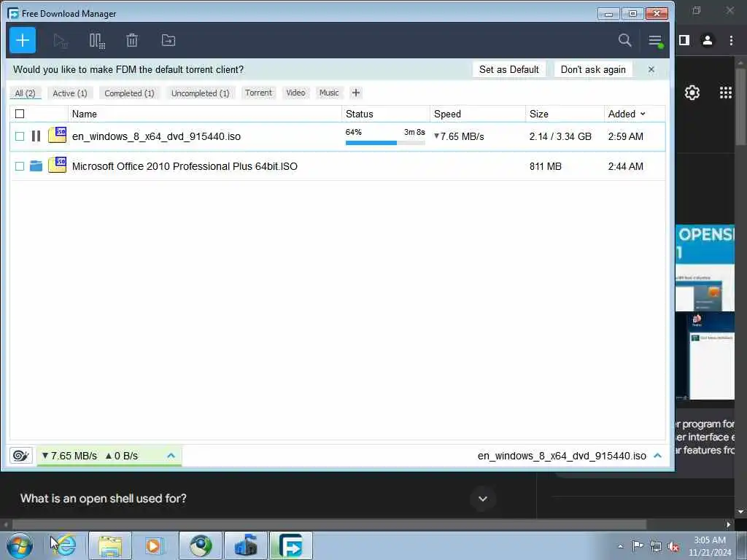Click the start/resume downloads toolbar icon
Viewport: 747px width, 560px height.
click(x=61, y=41)
